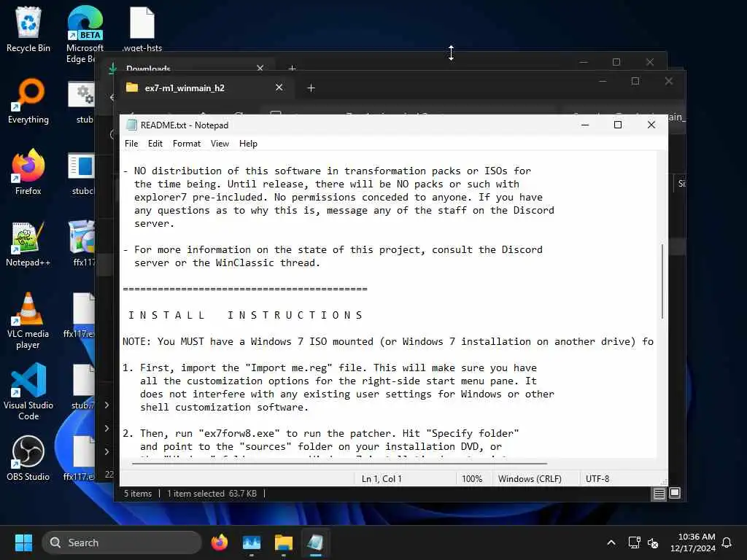This screenshot has height=560, width=747.
Task: Expand third navigation pane chevron in Explorer
Action: (x=107, y=451)
